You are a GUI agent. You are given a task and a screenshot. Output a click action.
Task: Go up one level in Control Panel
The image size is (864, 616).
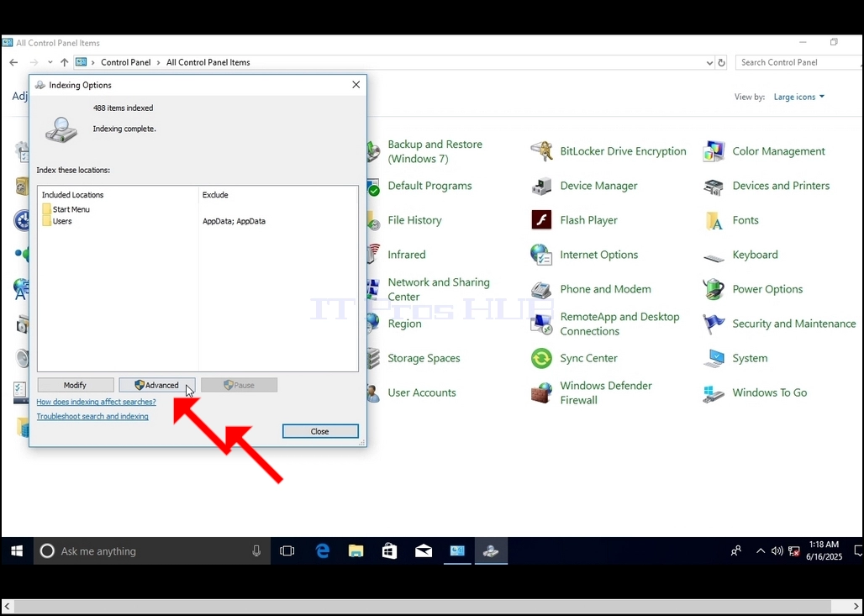pos(65,63)
